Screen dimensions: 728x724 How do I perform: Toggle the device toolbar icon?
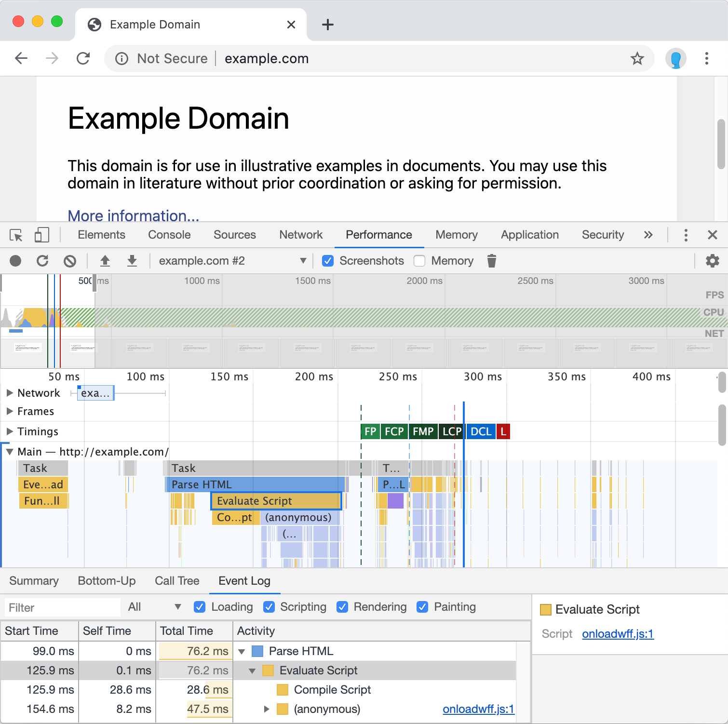pyautogui.click(x=41, y=235)
